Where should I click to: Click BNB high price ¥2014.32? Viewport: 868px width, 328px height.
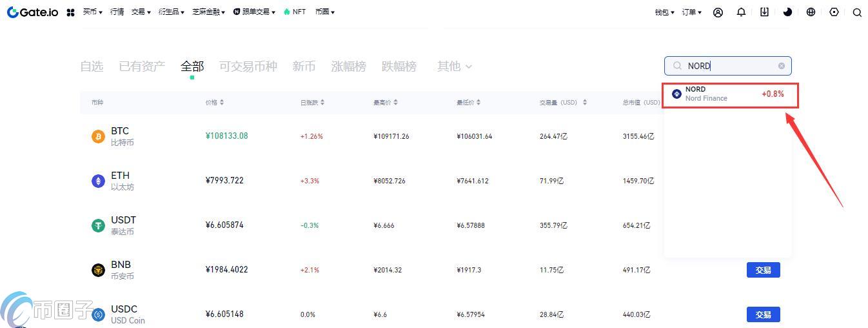pyautogui.click(x=388, y=270)
